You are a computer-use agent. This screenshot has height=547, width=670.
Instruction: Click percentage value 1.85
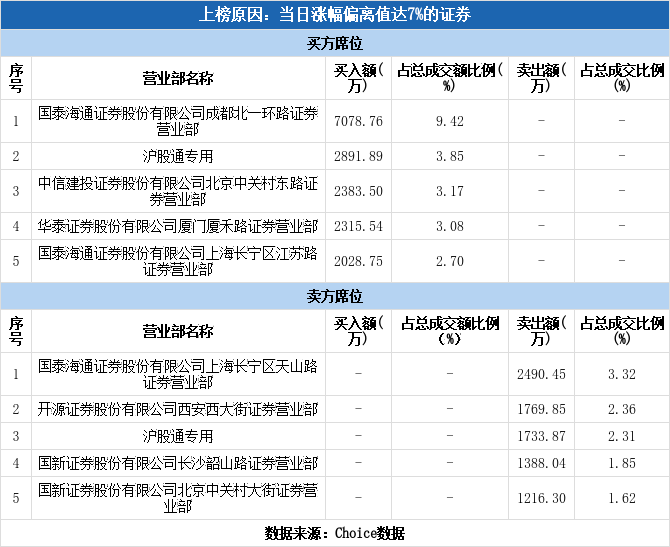622,463
